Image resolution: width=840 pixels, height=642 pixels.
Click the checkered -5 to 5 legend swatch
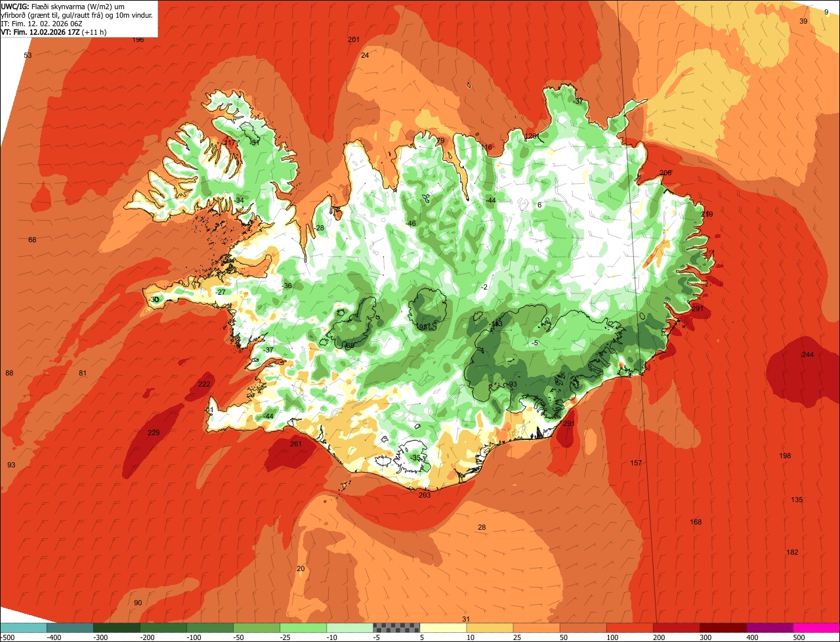(x=396, y=628)
